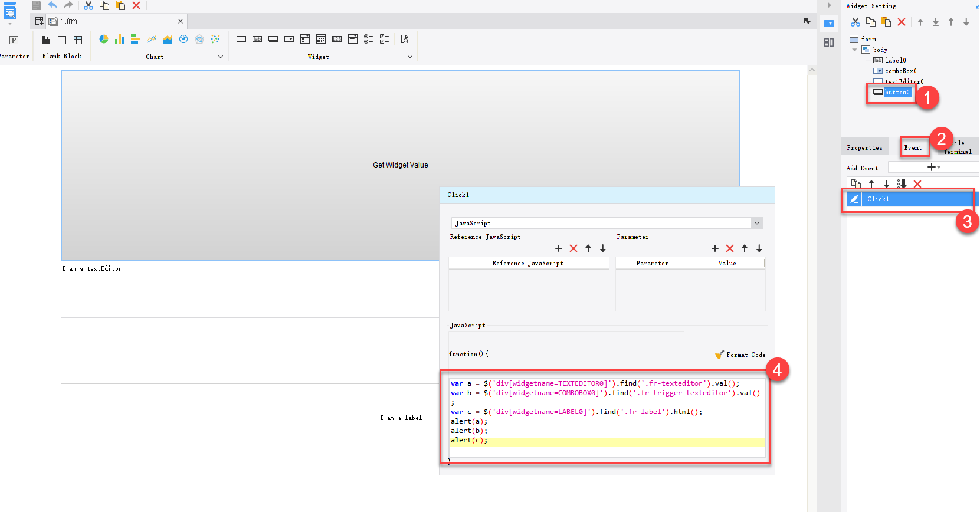The image size is (980, 512).
Task: Insert a line chart
Action: coord(152,39)
